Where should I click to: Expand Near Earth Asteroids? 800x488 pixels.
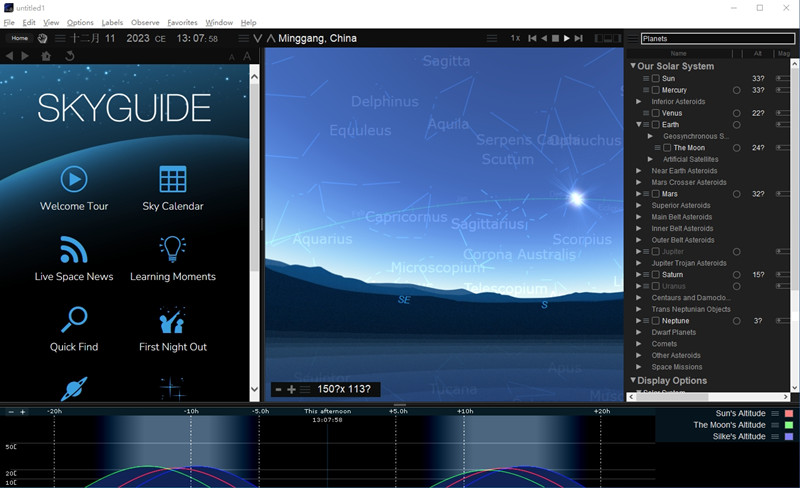click(x=638, y=170)
